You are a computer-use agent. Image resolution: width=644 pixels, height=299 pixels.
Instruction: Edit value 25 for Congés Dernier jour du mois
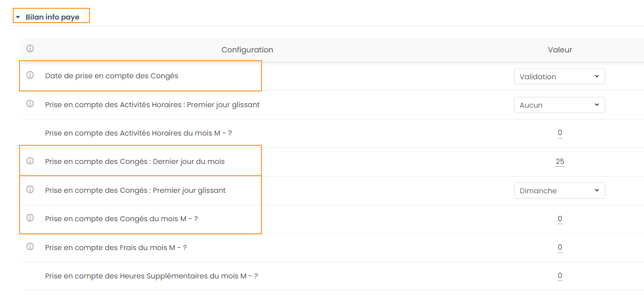(x=560, y=161)
